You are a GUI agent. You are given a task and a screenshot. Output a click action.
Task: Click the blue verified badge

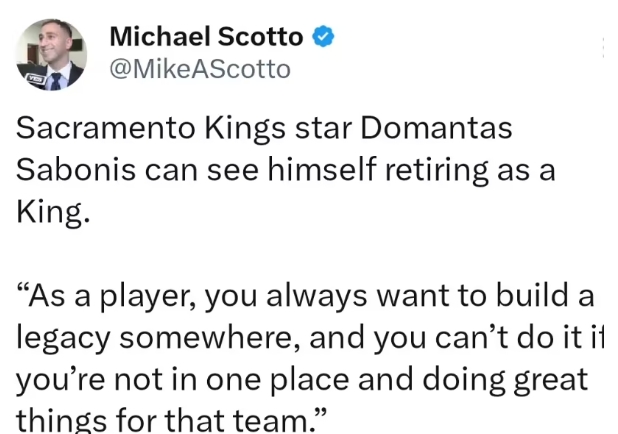322,37
